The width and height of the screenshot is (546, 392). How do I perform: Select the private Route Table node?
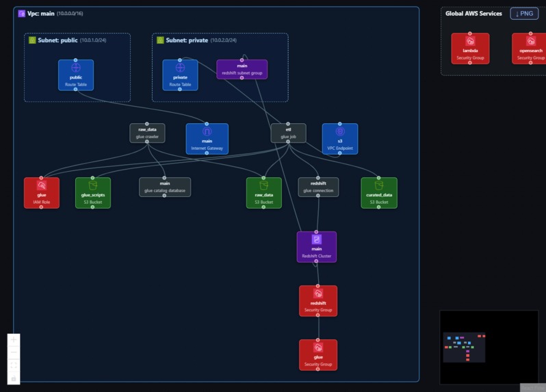pyautogui.click(x=180, y=75)
